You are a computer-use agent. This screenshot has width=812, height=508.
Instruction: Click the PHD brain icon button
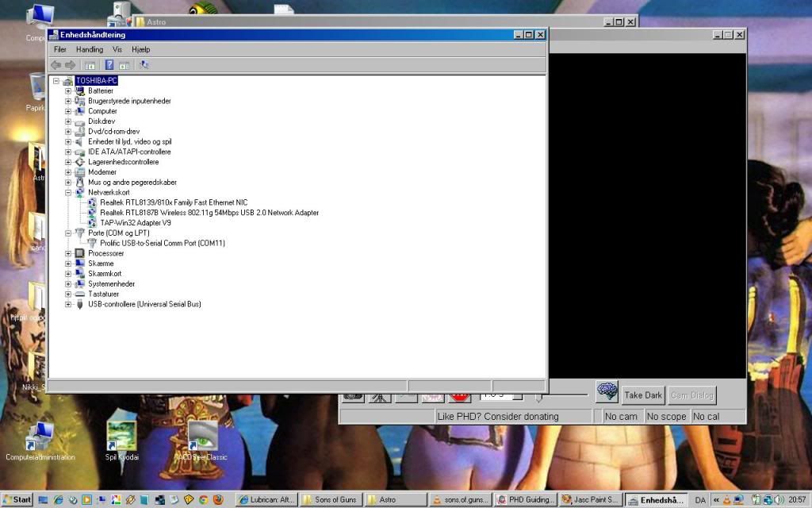[607, 391]
